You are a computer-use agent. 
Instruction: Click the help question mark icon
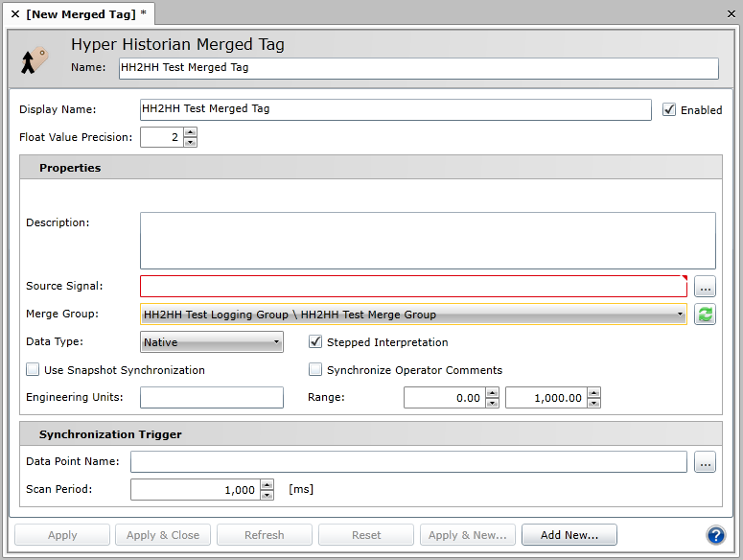(x=715, y=535)
